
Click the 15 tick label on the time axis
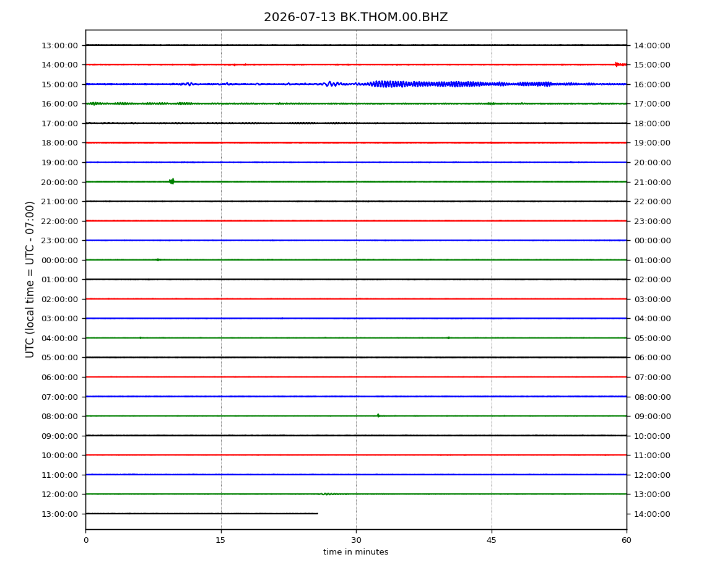pyautogui.click(x=220, y=540)
